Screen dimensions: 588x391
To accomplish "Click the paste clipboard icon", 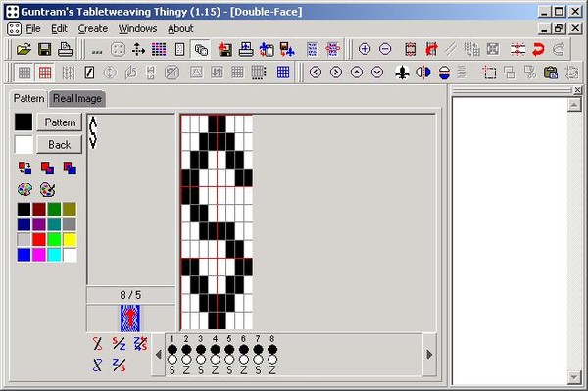I will [550, 73].
